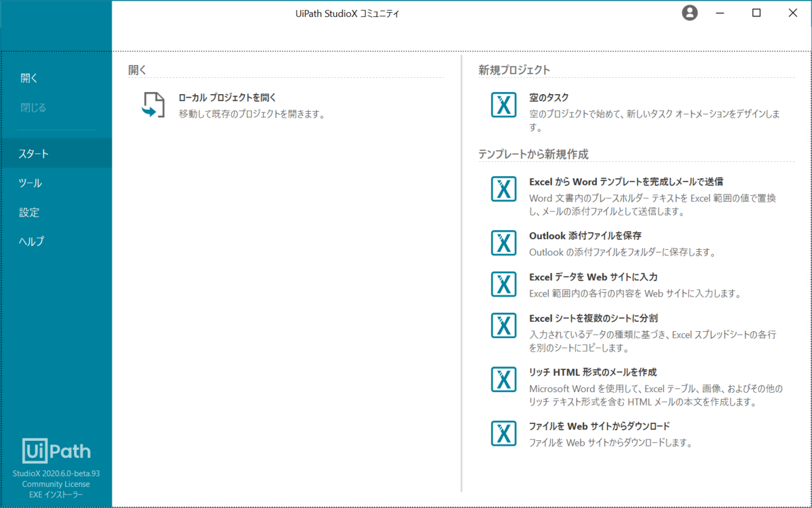Click the icon for Outlook 添付ファイルを保存
The image size is (812, 508).
pyautogui.click(x=503, y=243)
